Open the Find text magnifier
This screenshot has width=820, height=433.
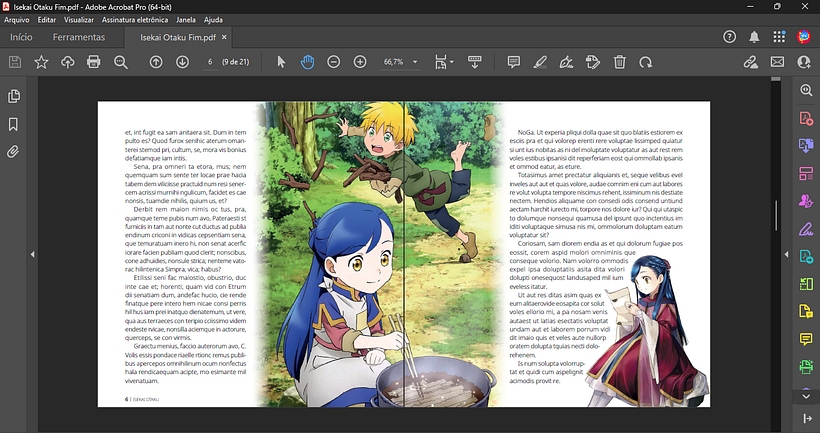tap(121, 62)
